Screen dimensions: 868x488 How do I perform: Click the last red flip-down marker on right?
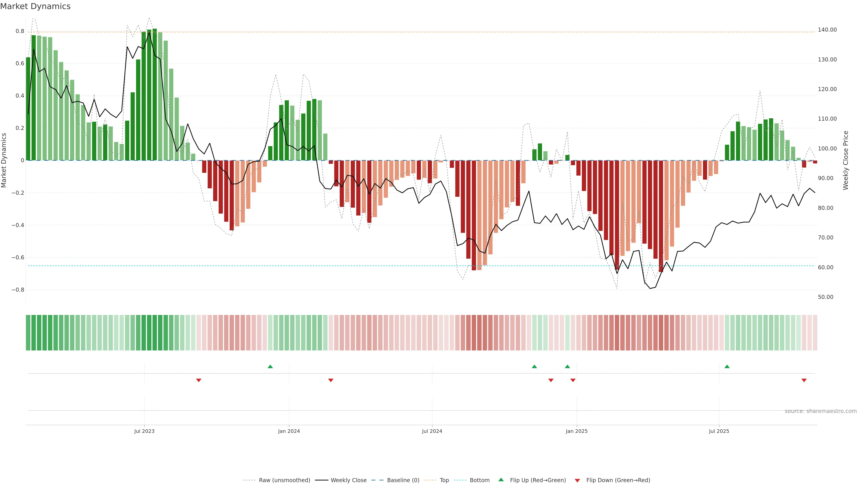click(804, 380)
